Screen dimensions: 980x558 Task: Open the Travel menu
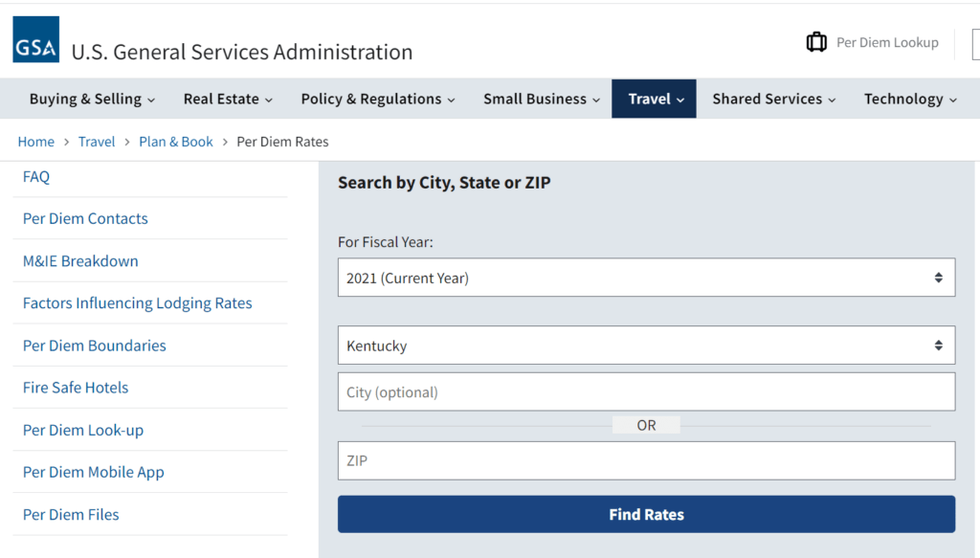point(656,99)
